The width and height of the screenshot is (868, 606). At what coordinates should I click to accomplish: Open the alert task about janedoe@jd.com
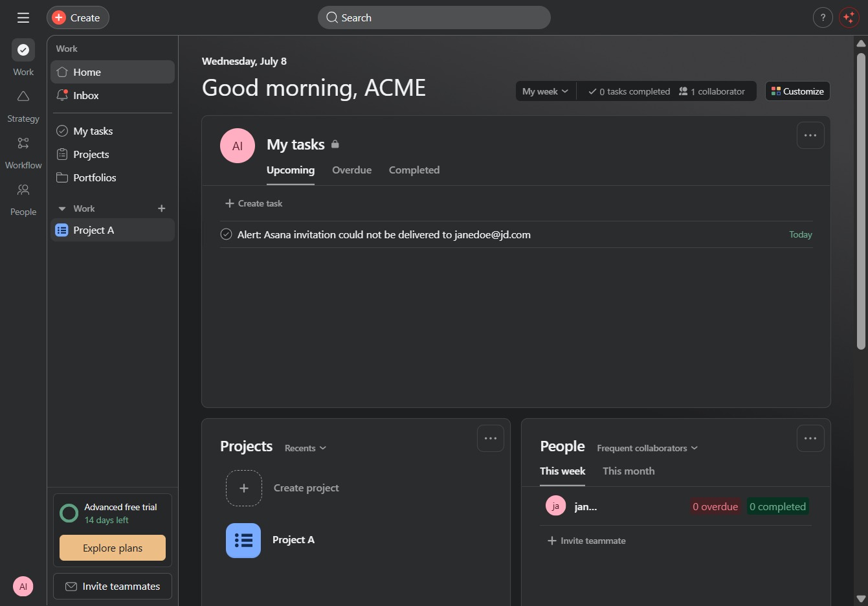click(384, 234)
